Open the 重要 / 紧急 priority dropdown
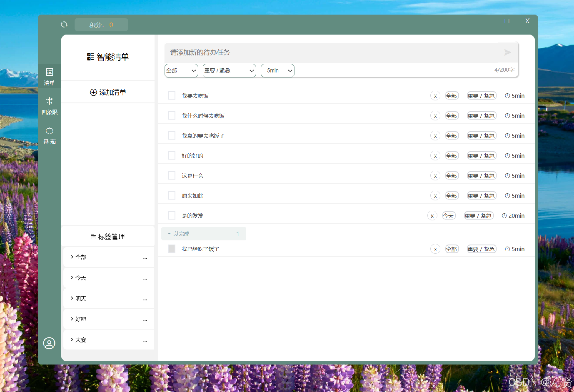 point(229,71)
